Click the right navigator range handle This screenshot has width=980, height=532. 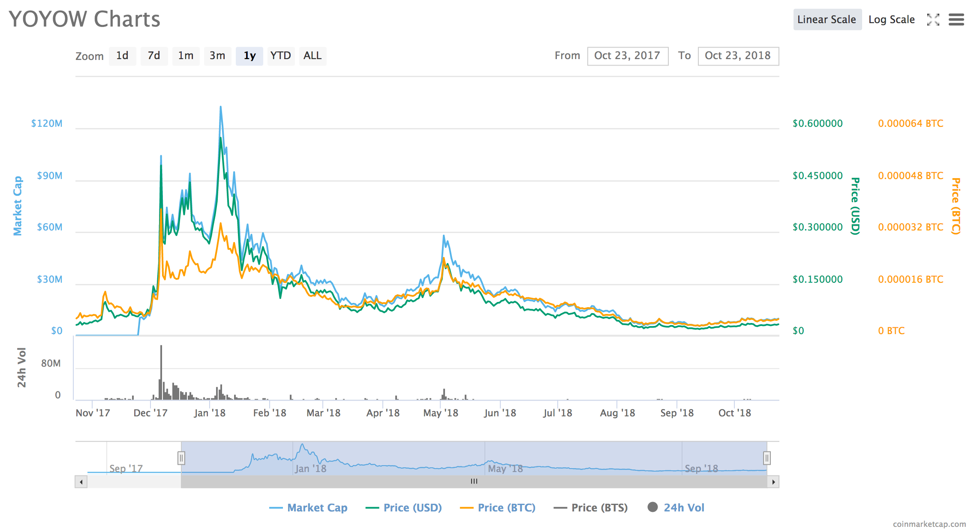[767, 458]
